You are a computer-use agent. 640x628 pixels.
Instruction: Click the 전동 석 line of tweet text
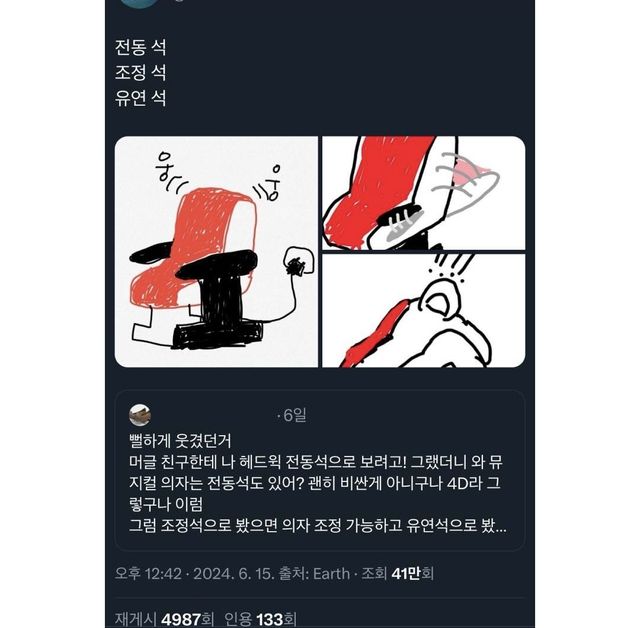(x=140, y=47)
